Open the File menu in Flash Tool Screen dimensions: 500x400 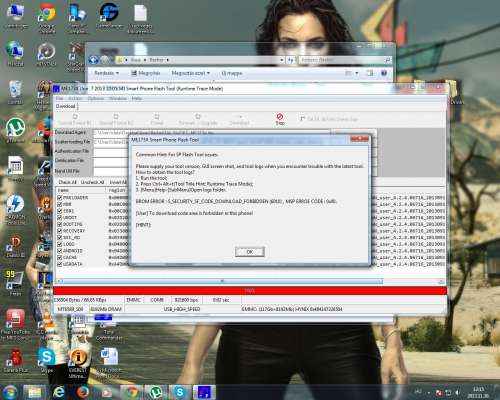59,98
